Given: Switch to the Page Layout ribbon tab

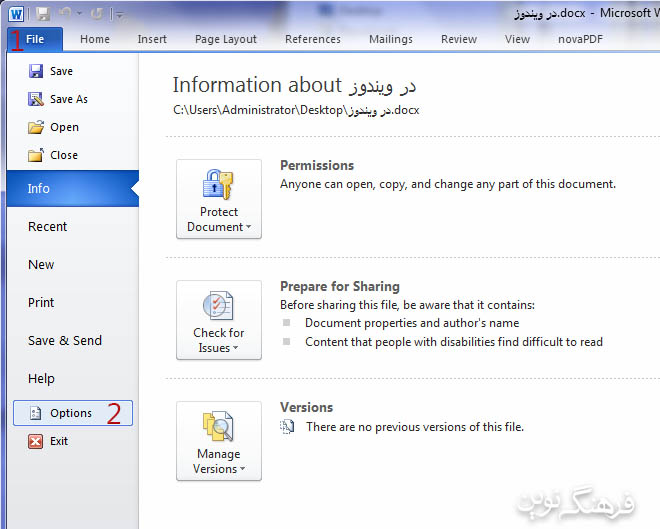Looking at the screenshot, I should (x=226, y=39).
